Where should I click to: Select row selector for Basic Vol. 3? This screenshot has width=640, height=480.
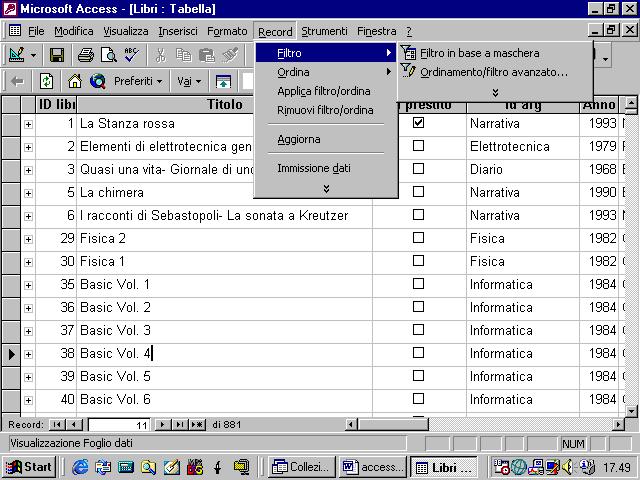coord(11,330)
